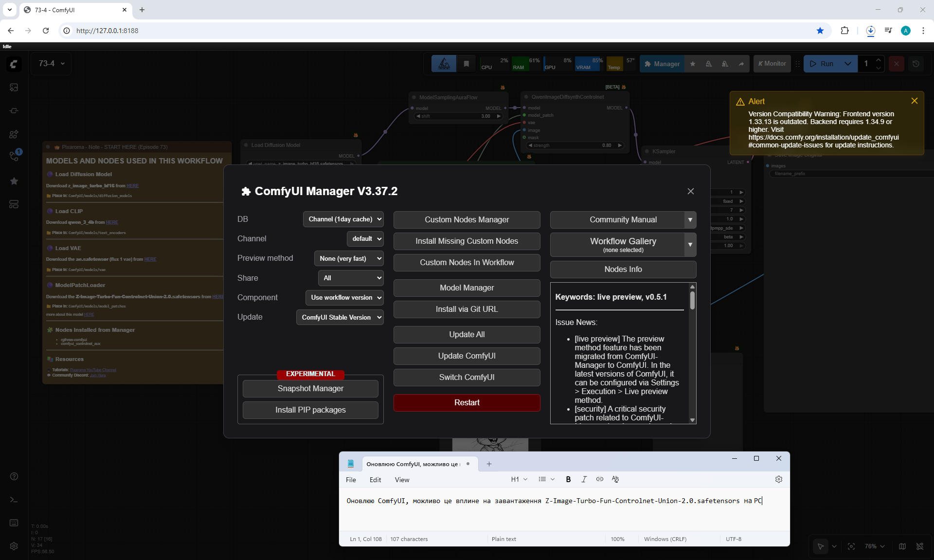Dismiss the version compatibility alert
Screen dimensions: 934x560
pyautogui.click(x=914, y=101)
